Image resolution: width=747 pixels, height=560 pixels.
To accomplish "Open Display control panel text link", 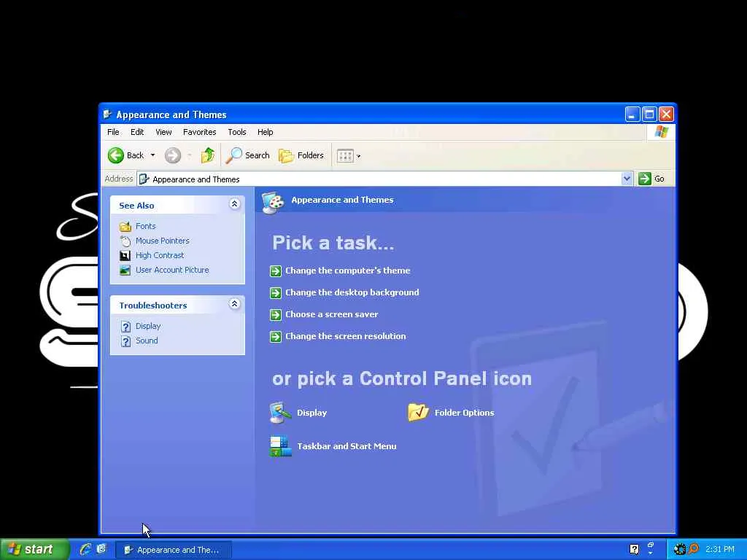I will [312, 413].
